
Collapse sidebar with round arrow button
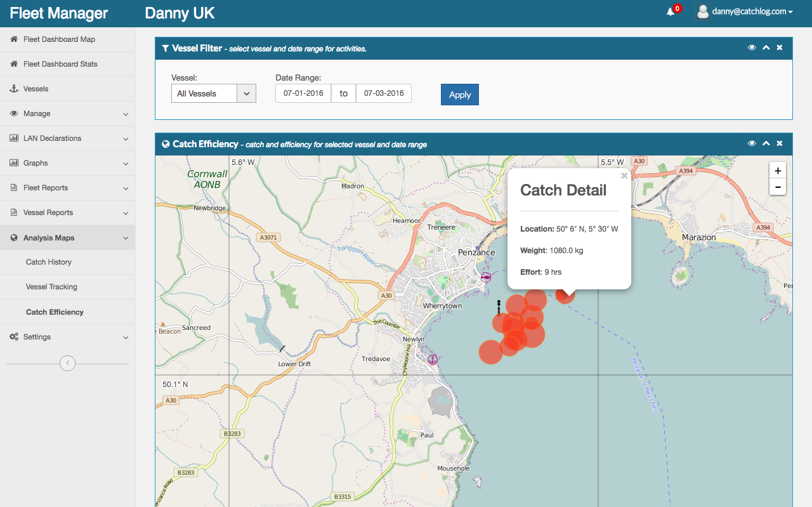67,364
